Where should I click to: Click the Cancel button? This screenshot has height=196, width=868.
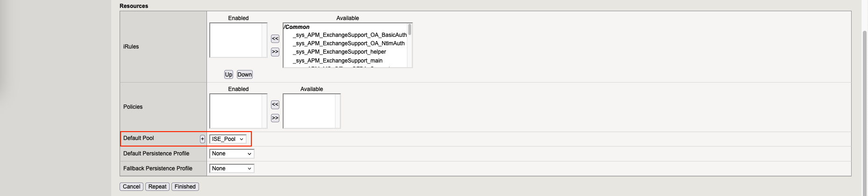[131, 187]
